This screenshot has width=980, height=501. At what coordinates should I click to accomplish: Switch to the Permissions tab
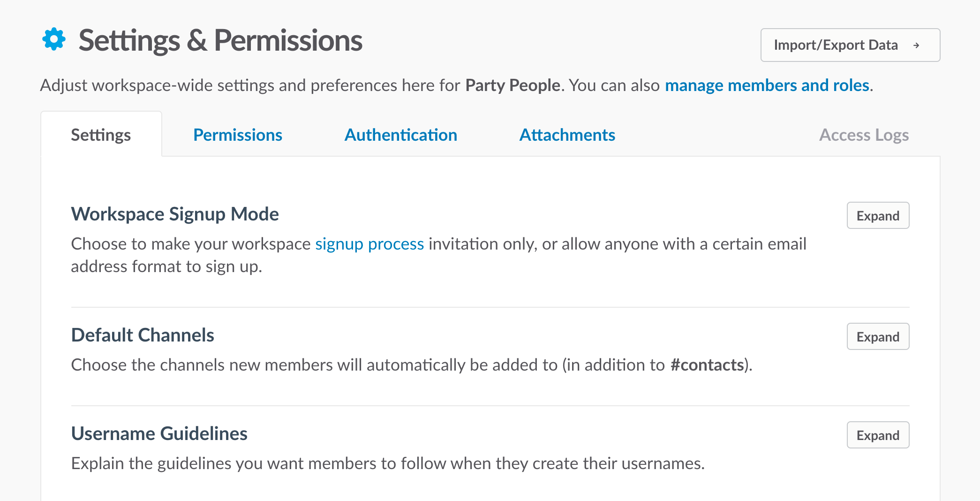pyautogui.click(x=238, y=135)
